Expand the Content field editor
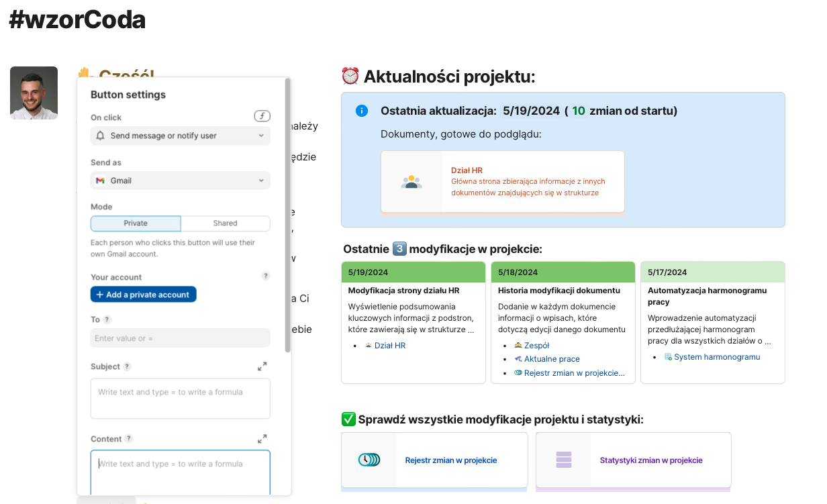 (262, 439)
